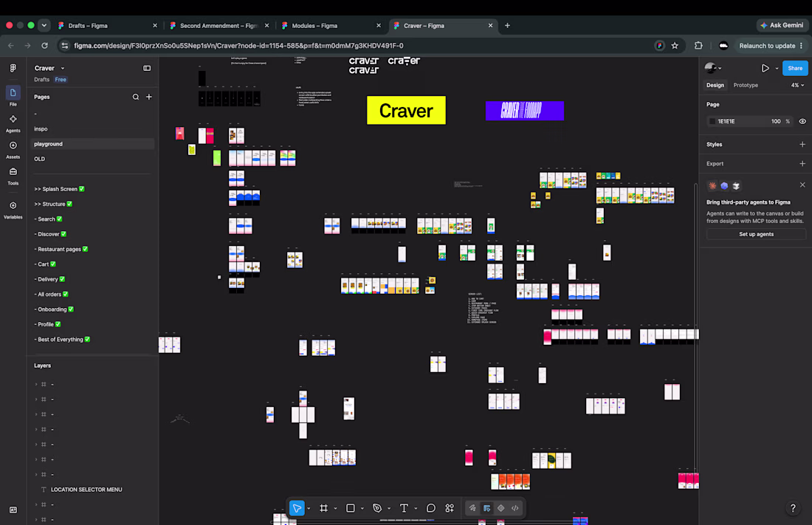Screen dimensions: 812x525
Task: Open the Drafts link under file name
Action: [41, 79]
